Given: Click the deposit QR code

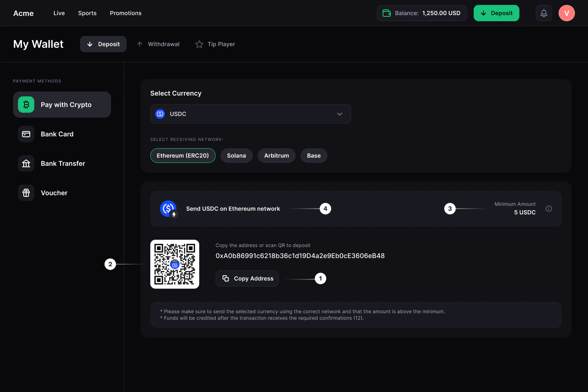Looking at the screenshot, I should pyautogui.click(x=175, y=264).
